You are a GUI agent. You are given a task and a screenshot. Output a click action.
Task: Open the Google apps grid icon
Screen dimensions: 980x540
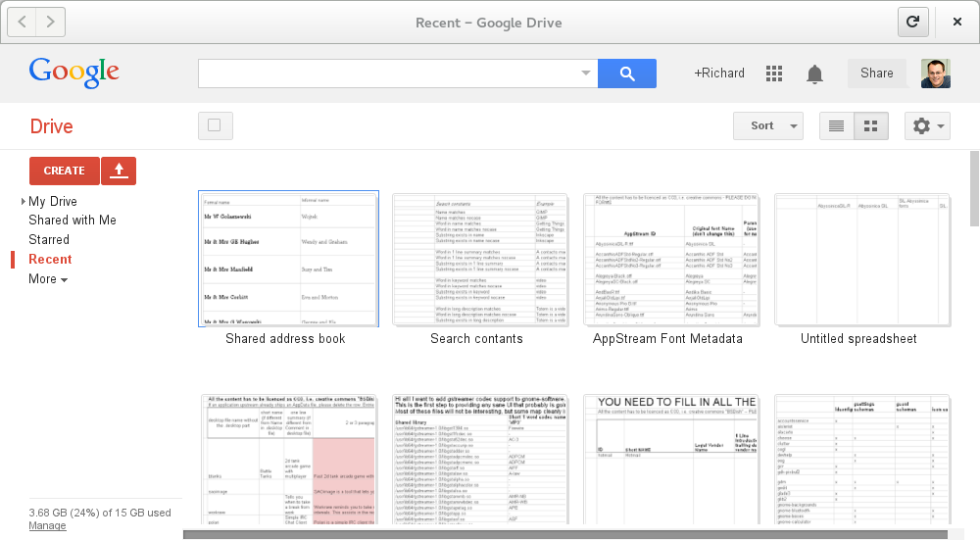point(774,74)
